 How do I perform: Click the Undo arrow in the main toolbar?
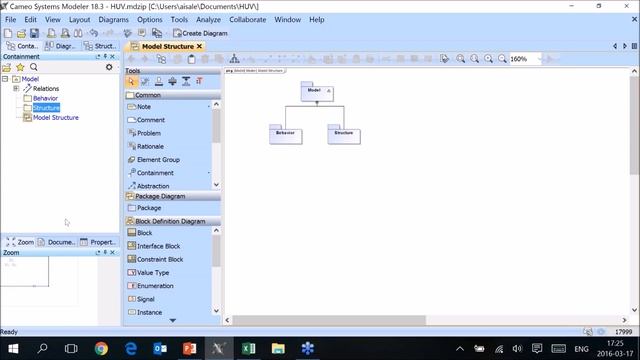pos(94,33)
